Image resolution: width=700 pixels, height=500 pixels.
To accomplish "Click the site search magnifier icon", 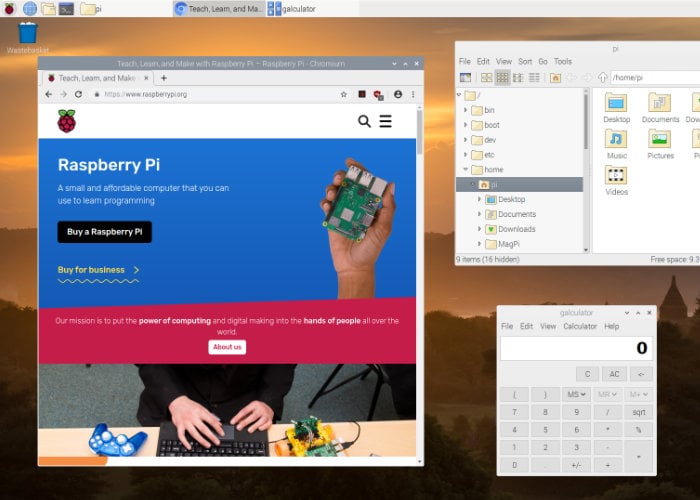I will [x=364, y=121].
